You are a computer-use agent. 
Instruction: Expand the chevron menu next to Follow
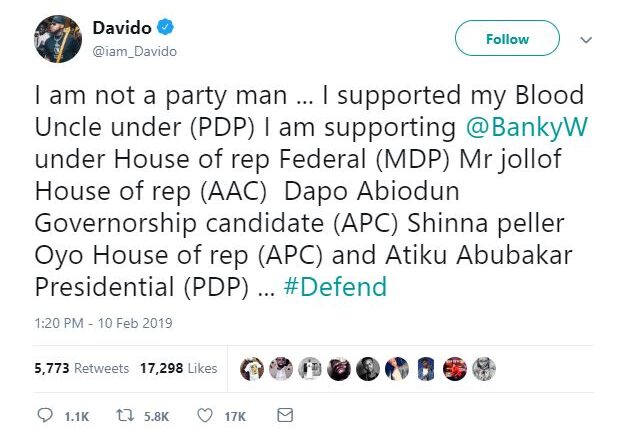point(587,39)
